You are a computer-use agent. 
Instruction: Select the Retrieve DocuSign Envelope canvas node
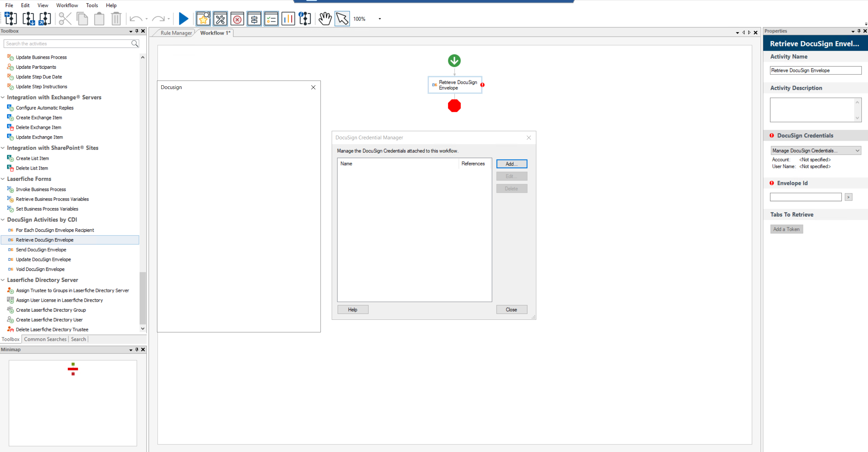coord(455,85)
